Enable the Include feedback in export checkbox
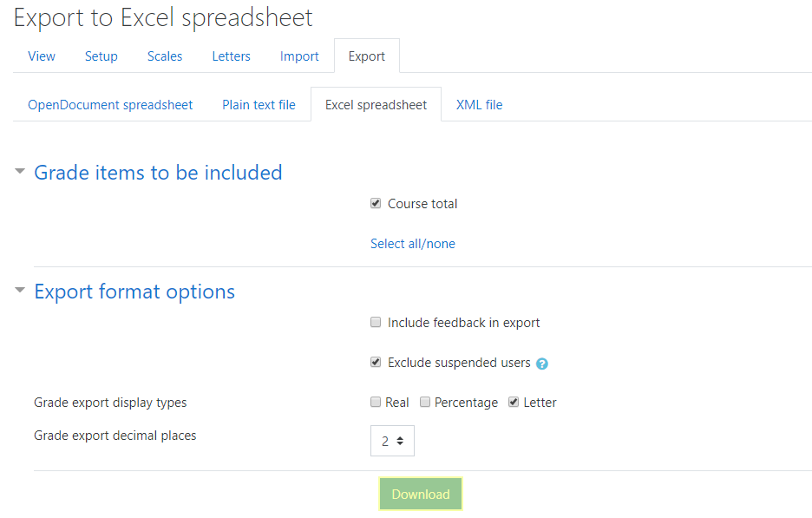This screenshot has height=518, width=812. [376, 322]
